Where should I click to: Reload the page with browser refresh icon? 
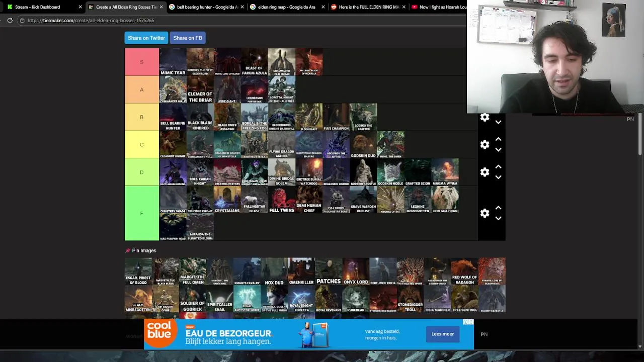pos(10,20)
